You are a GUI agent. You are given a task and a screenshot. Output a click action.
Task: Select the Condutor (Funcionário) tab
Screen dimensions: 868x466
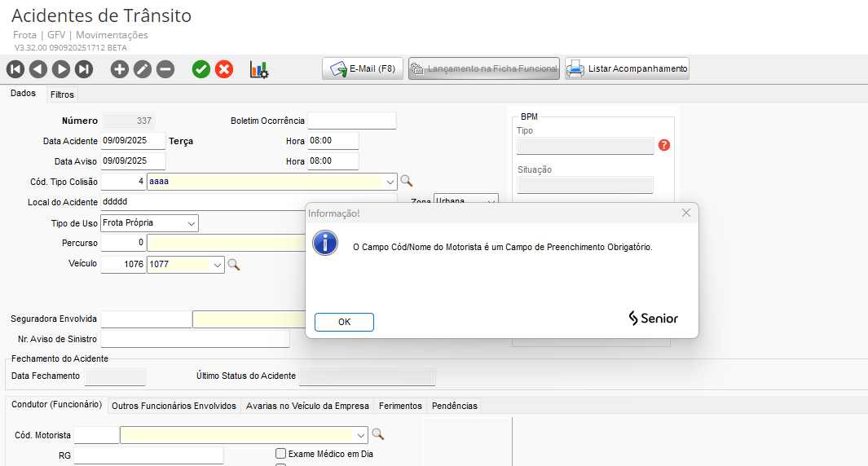point(56,405)
